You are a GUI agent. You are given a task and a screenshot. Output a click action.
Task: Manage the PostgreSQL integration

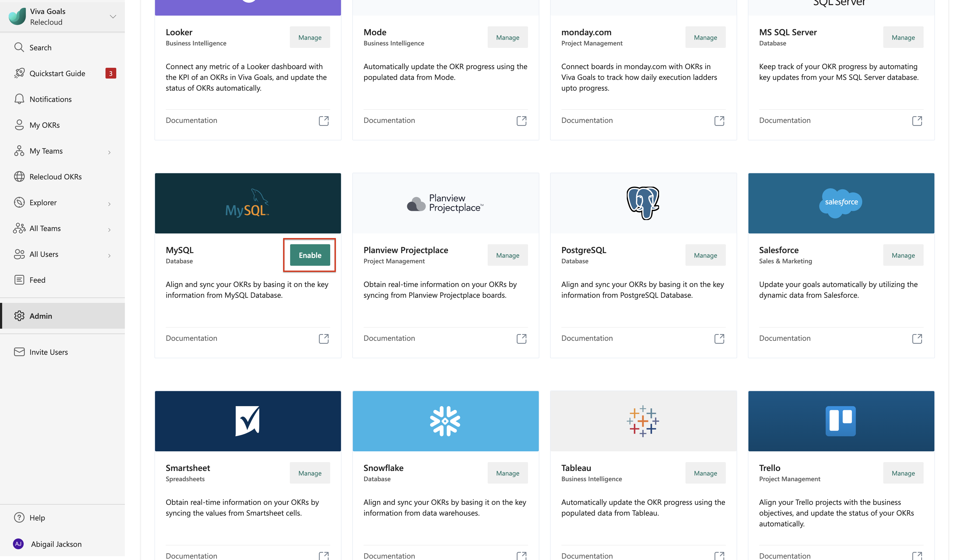pos(705,255)
